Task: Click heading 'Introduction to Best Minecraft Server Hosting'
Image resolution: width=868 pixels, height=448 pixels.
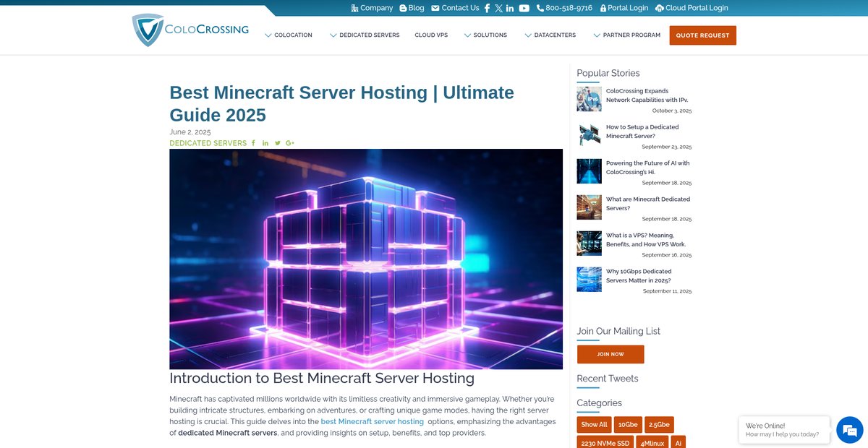Action: 322,378
